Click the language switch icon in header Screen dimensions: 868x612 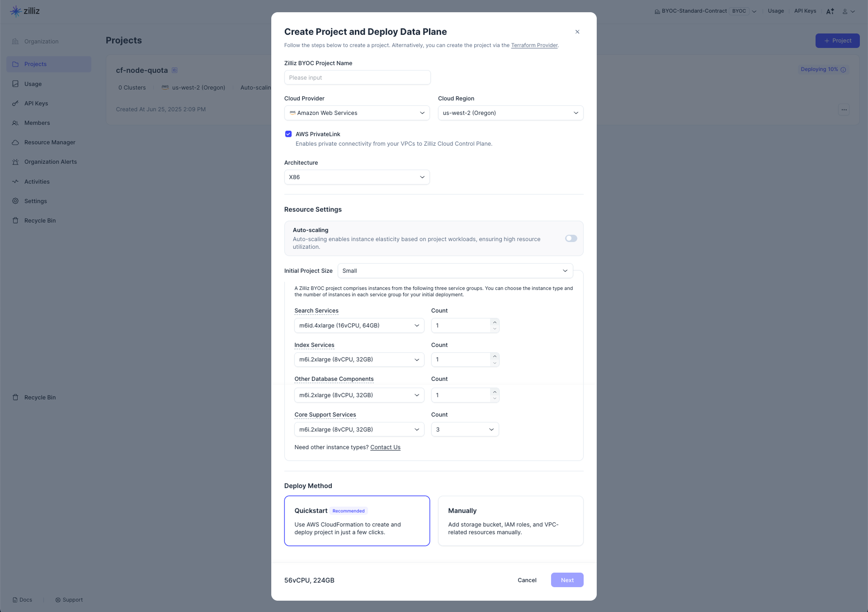click(x=830, y=11)
